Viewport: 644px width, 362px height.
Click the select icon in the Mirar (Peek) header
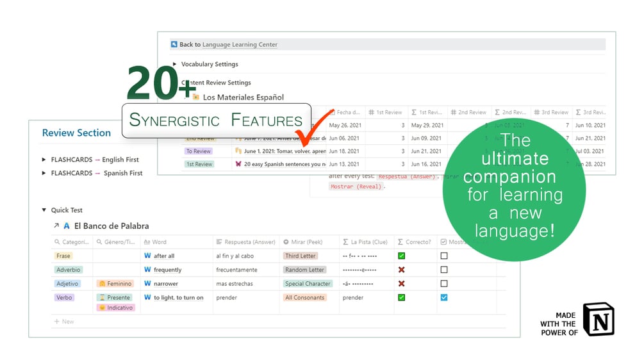(286, 242)
